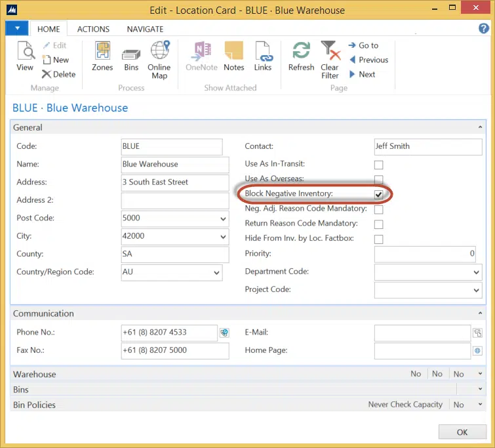Screen dimensions: 495x448
Task: Uncheck Block Negative Inventory
Action: [378, 194]
